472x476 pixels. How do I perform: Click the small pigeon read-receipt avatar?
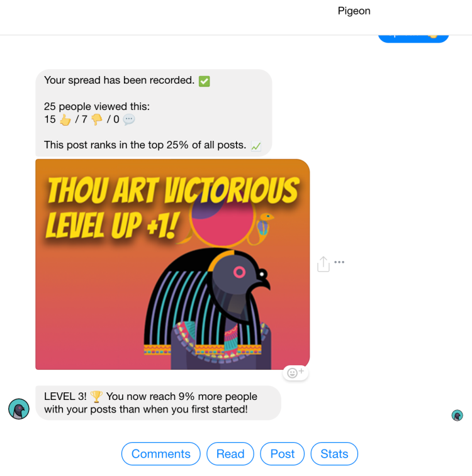pyautogui.click(x=457, y=415)
